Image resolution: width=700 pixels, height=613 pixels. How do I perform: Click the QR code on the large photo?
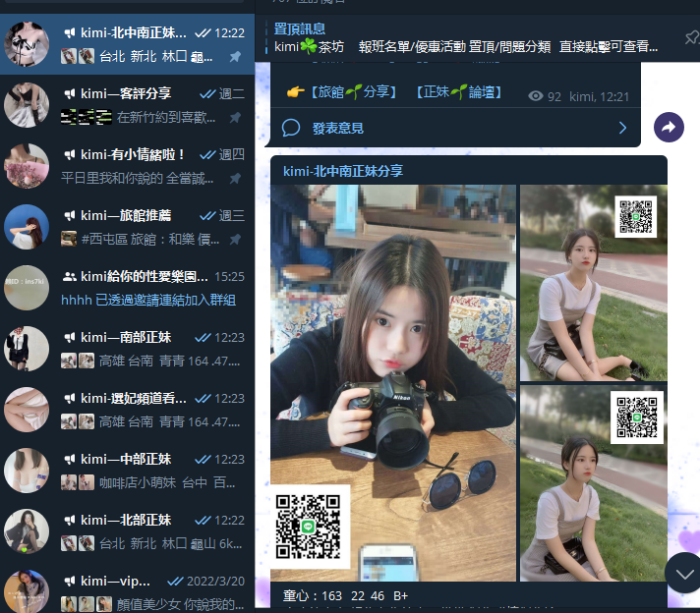(x=310, y=527)
